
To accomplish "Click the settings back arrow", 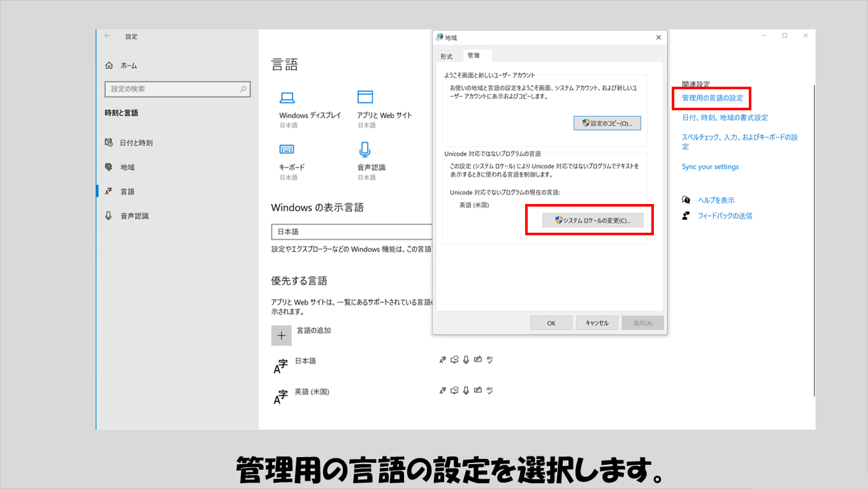I will point(107,36).
